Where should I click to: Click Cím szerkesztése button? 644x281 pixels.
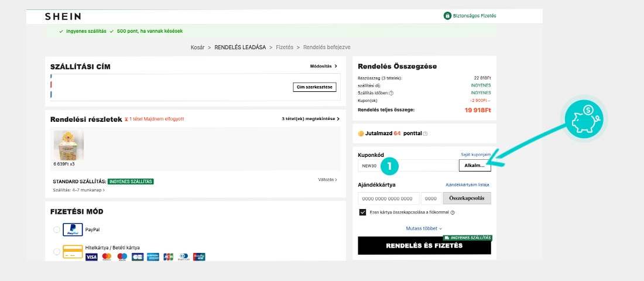314,87
